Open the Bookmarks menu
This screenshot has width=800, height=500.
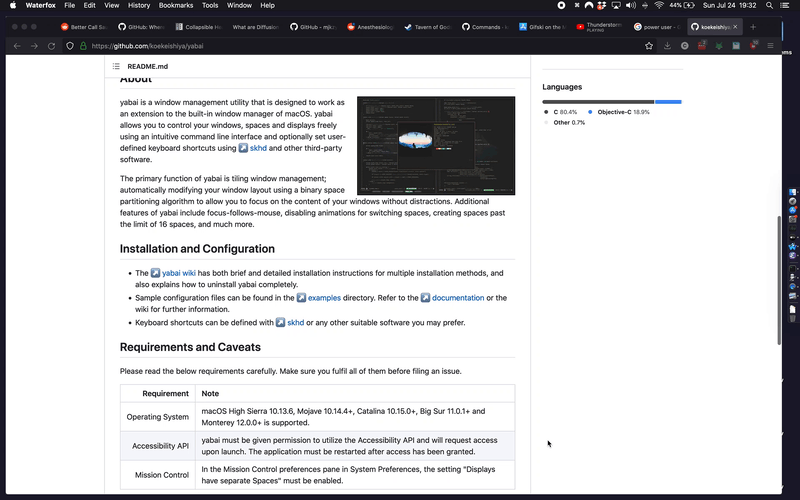(x=176, y=5)
